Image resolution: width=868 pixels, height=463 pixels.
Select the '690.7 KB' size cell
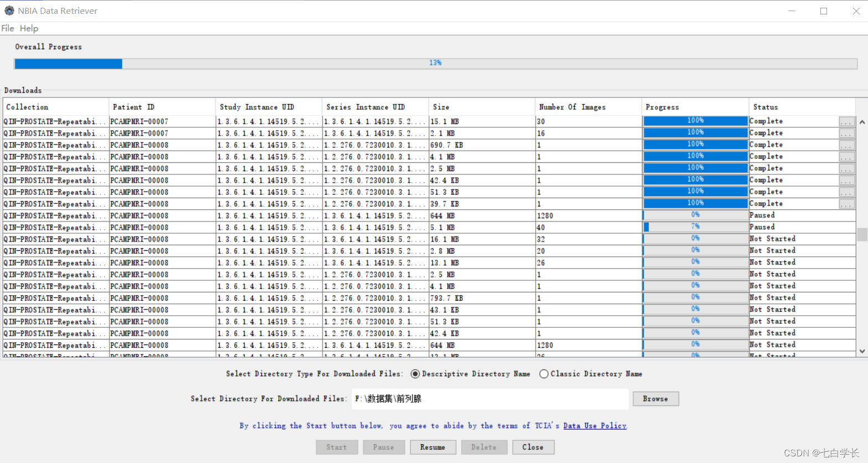(482, 145)
